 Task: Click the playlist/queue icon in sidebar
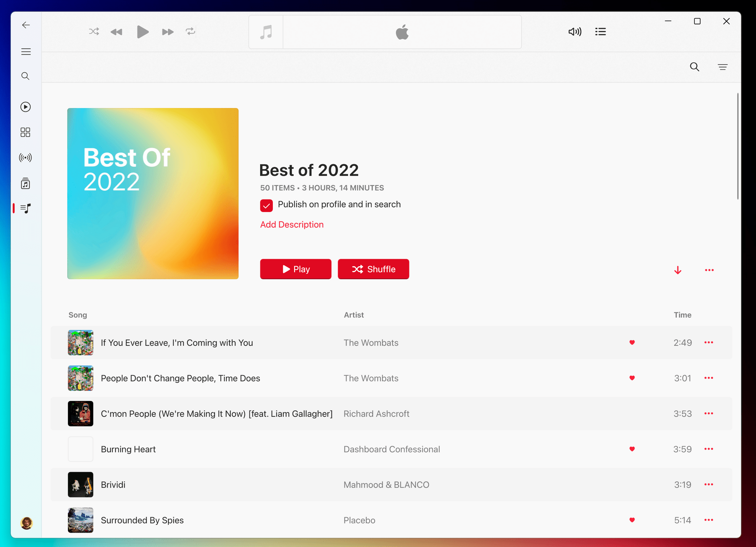[27, 208]
